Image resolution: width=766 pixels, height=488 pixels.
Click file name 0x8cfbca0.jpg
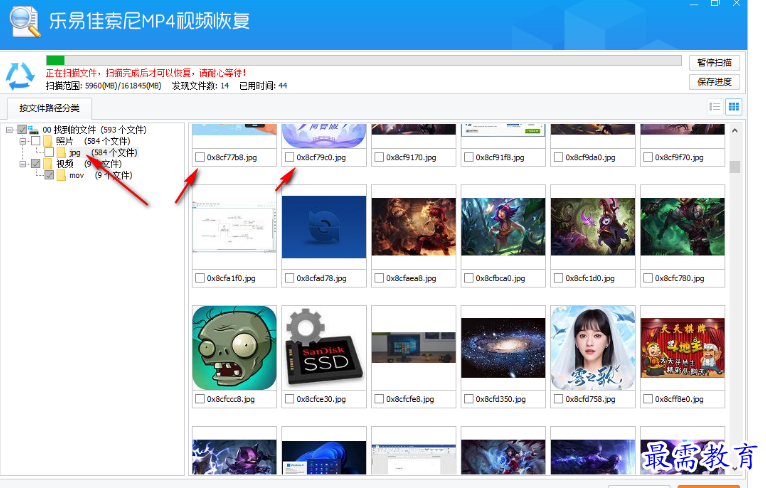pos(500,278)
